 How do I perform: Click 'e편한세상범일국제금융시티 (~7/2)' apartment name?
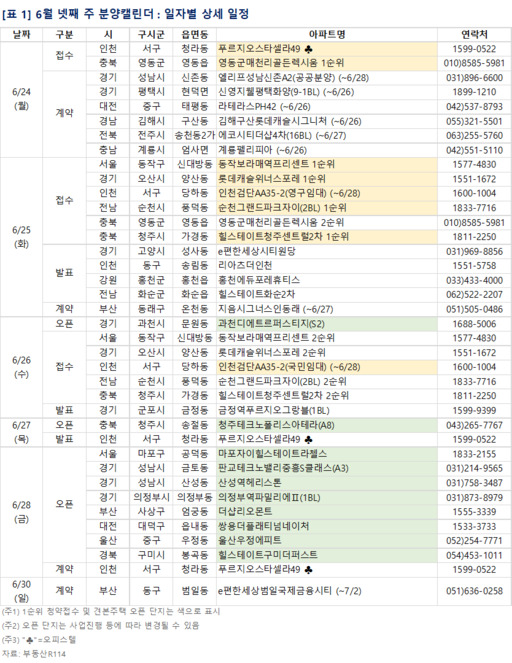point(290,591)
